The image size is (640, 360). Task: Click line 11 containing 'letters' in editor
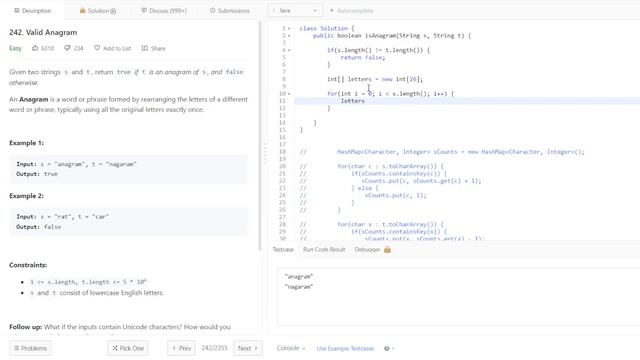[467, 101]
